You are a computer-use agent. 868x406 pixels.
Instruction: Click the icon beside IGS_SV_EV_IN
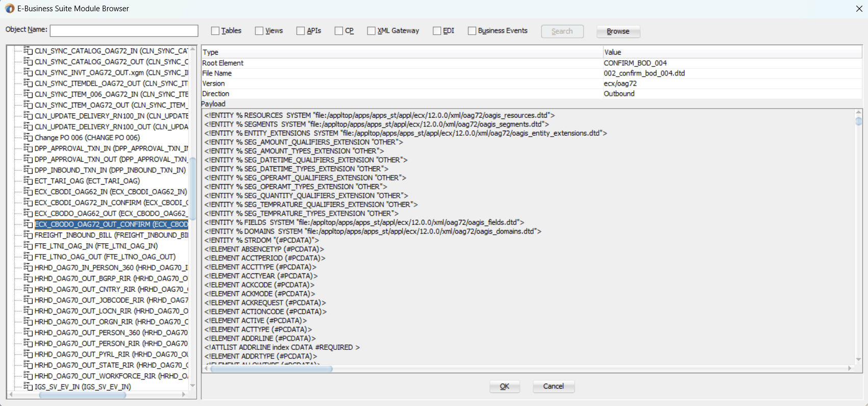click(29, 387)
